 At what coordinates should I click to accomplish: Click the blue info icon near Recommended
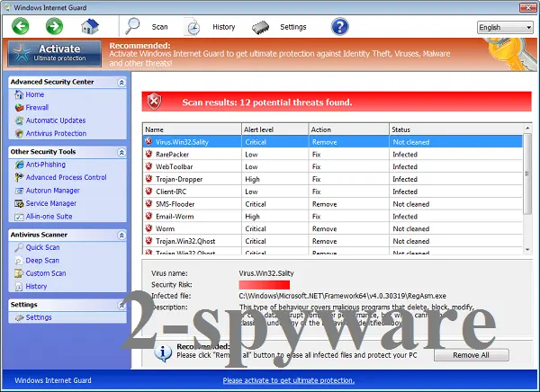[163, 352]
